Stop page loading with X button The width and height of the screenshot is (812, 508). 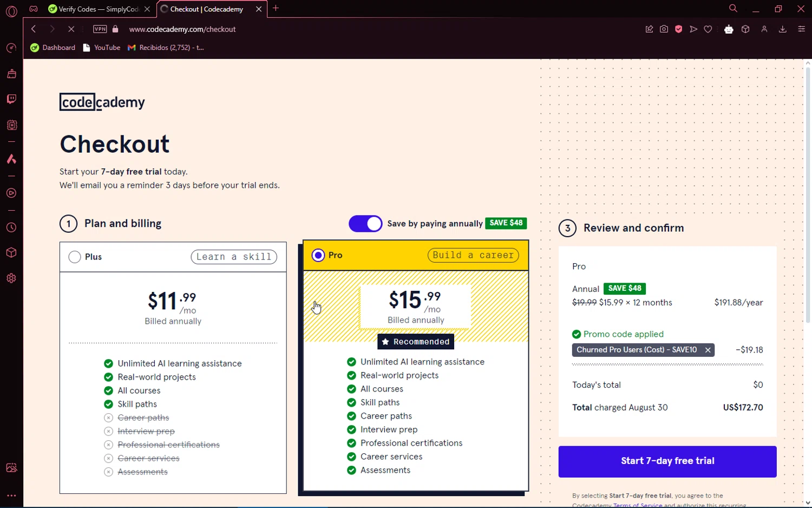pyautogui.click(x=71, y=29)
